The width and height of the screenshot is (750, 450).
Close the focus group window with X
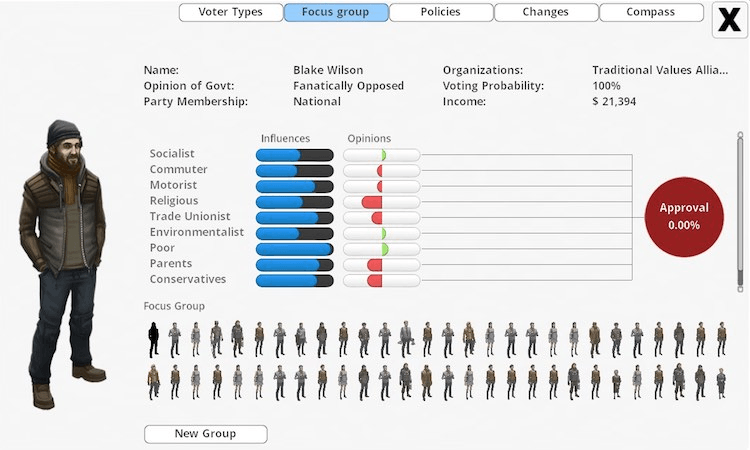730,20
